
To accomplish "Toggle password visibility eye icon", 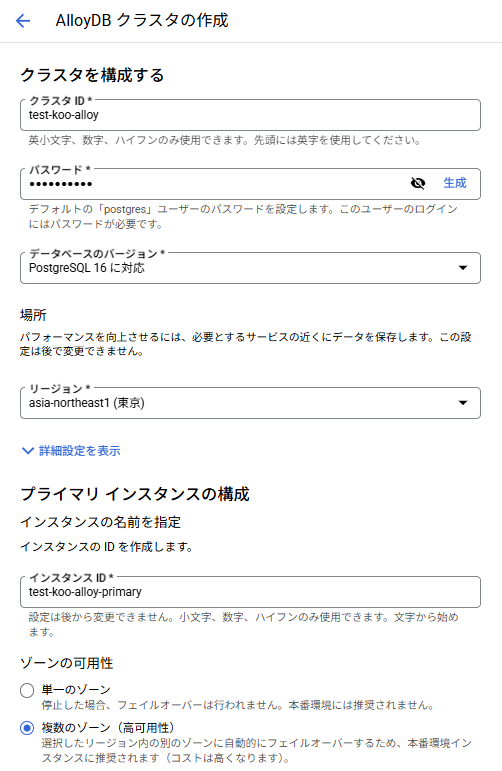I will click(x=417, y=183).
